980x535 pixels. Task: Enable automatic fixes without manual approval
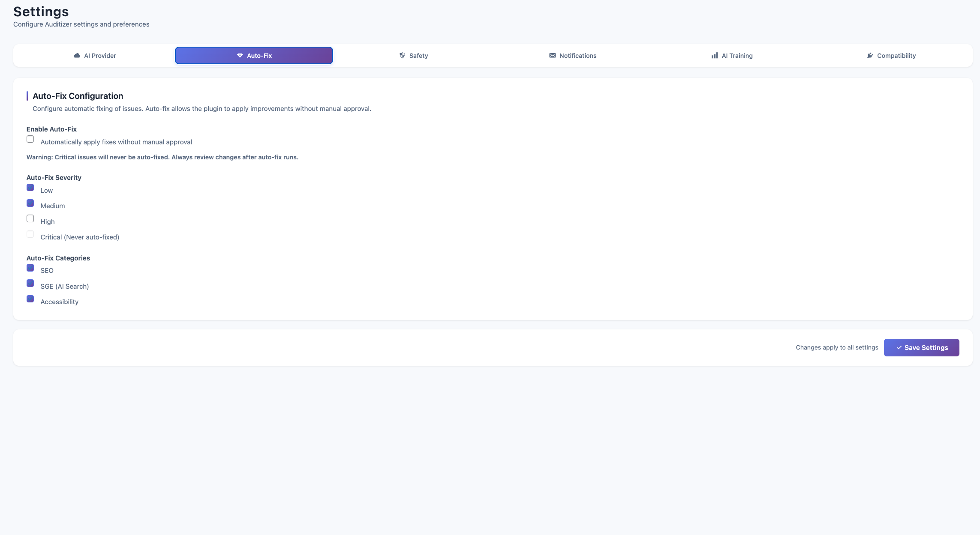(x=30, y=139)
